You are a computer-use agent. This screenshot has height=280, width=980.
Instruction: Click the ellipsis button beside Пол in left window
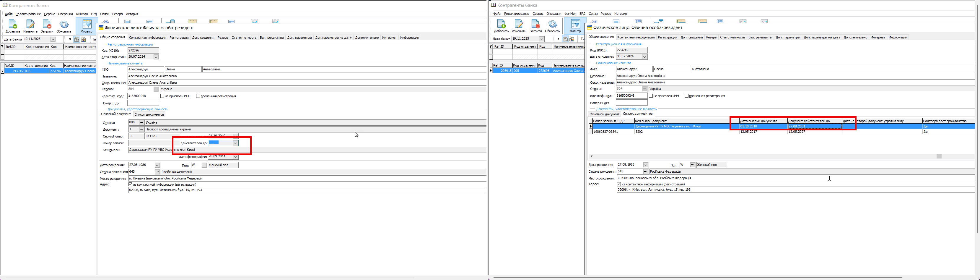(204, 165)
